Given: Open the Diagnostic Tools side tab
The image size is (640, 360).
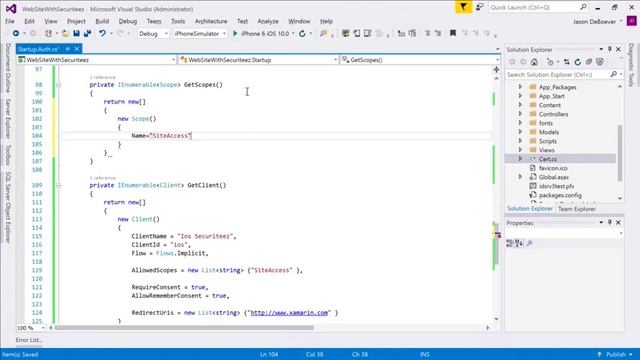Looking at the screenshot, I should click(x=631, y=65).
